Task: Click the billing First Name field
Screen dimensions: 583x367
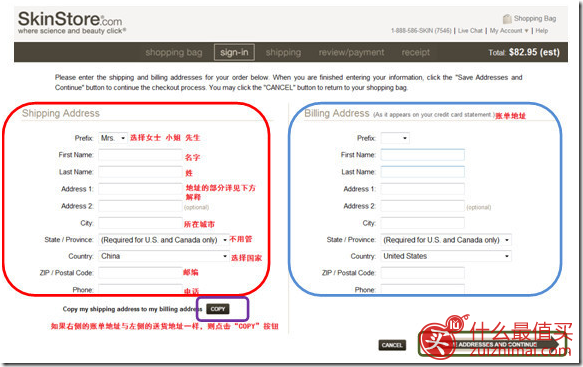Action: (422, 155)
